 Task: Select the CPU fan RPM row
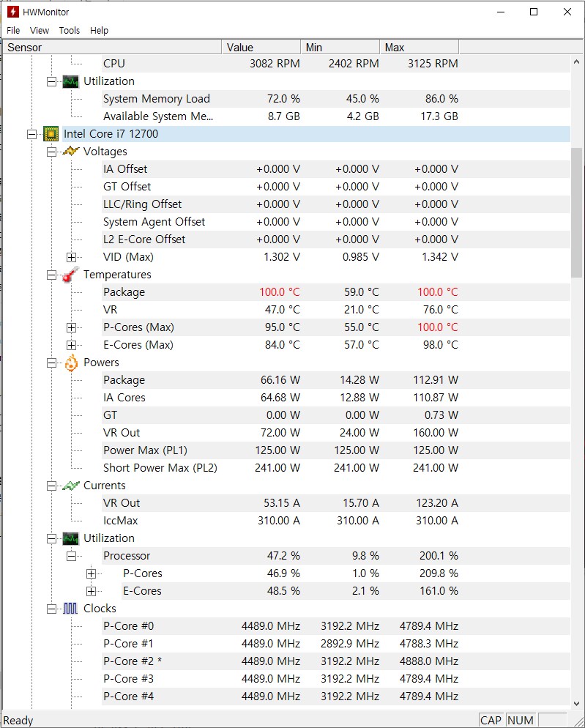(336, 64)
